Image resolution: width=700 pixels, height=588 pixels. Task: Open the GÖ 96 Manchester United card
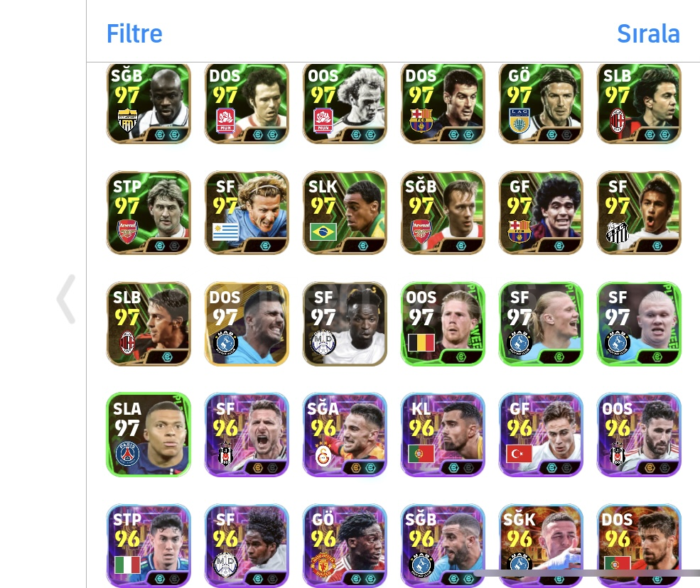[345, 545]
